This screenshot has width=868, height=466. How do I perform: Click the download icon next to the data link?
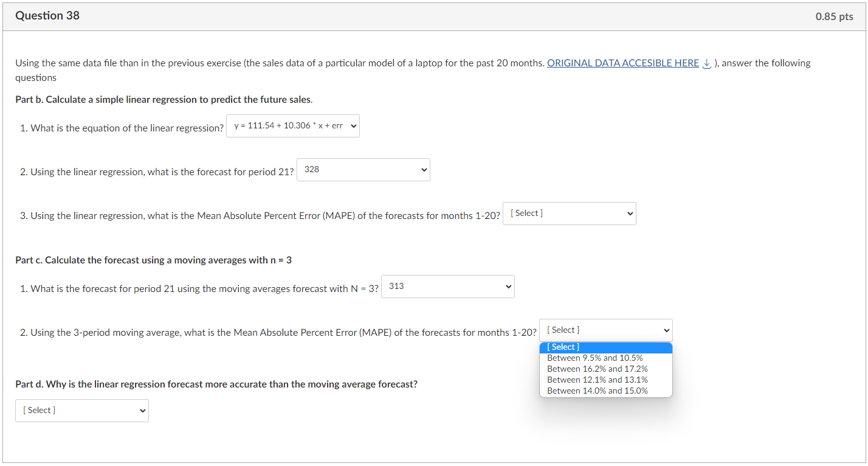tap(706, 63)
